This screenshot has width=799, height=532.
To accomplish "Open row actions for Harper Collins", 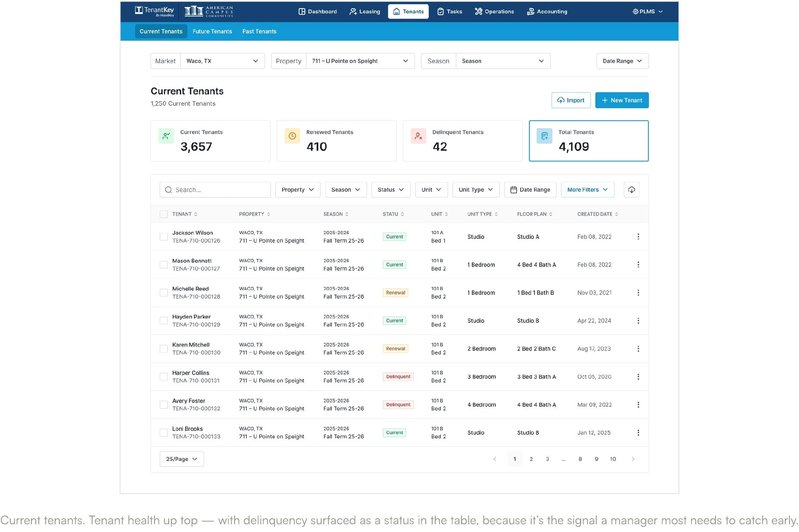I will tap(638, 377).
